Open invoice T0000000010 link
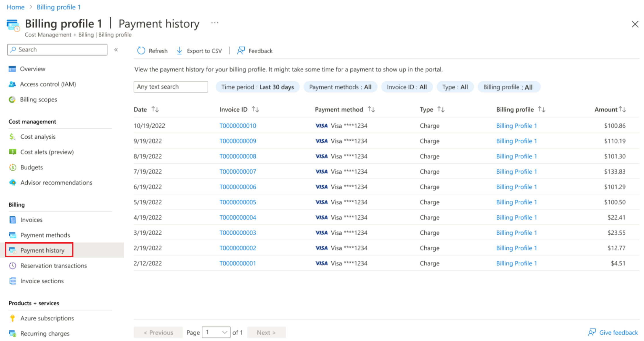The height and width of the screenshot is (341, 644). point(238,126)
